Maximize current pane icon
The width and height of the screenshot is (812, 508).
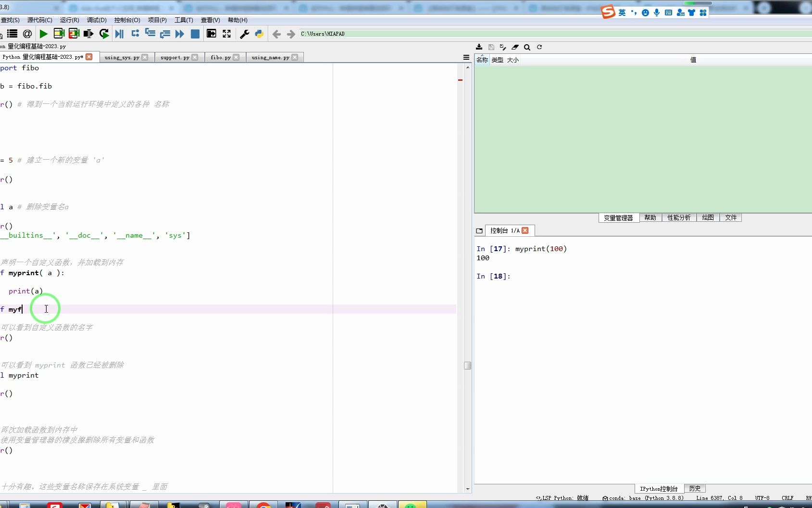click(x=211, y=34)
